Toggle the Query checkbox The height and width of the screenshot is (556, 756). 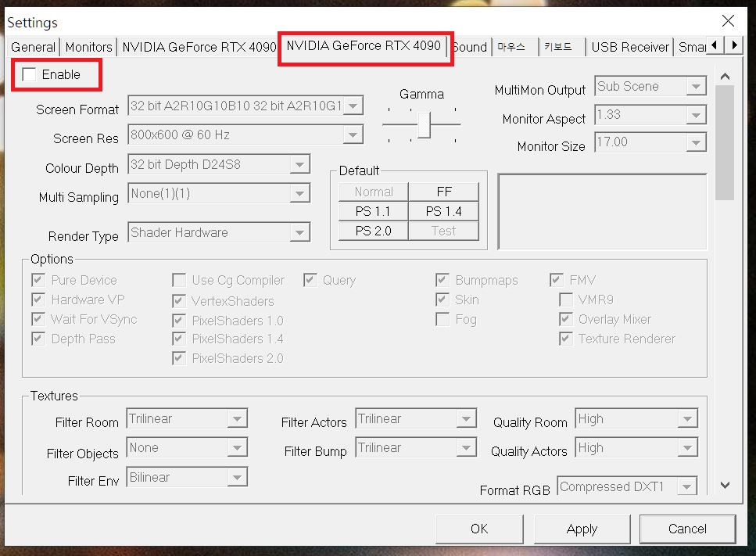[x=310, y=280]
